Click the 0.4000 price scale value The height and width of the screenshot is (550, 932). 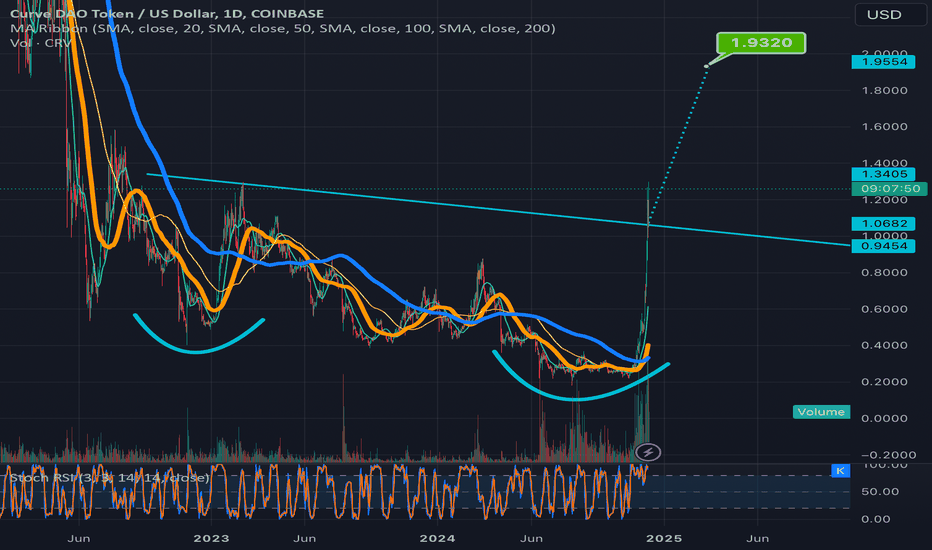click(x=884, y=345)
